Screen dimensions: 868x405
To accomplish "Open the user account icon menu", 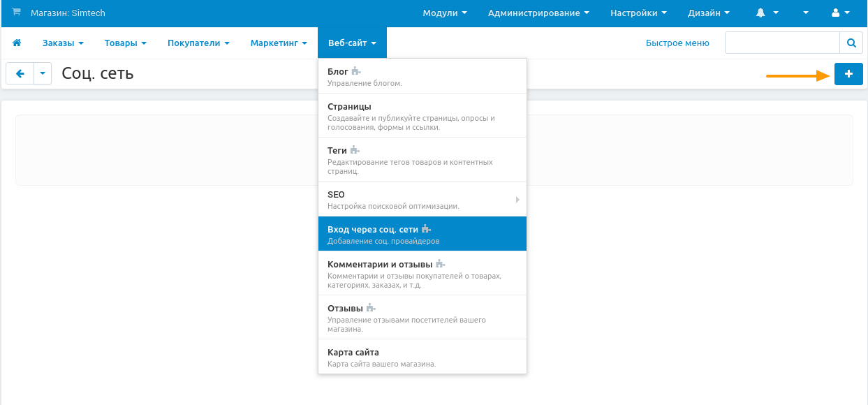I will tap(840, 13).
